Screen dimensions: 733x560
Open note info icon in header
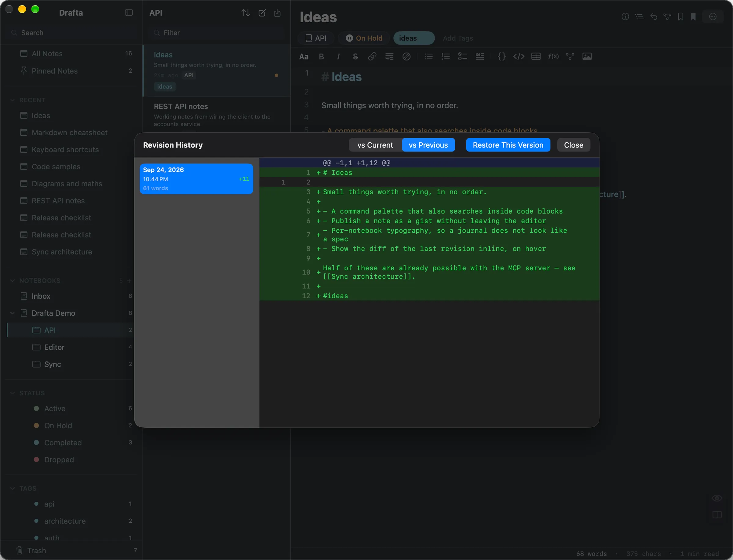point(625,17)
